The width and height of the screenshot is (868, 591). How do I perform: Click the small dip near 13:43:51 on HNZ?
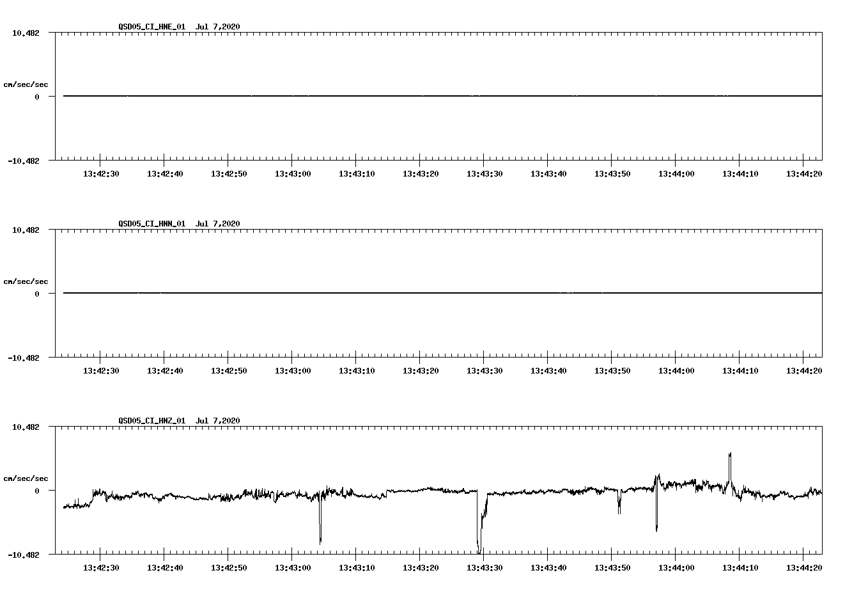pos(619,502)
